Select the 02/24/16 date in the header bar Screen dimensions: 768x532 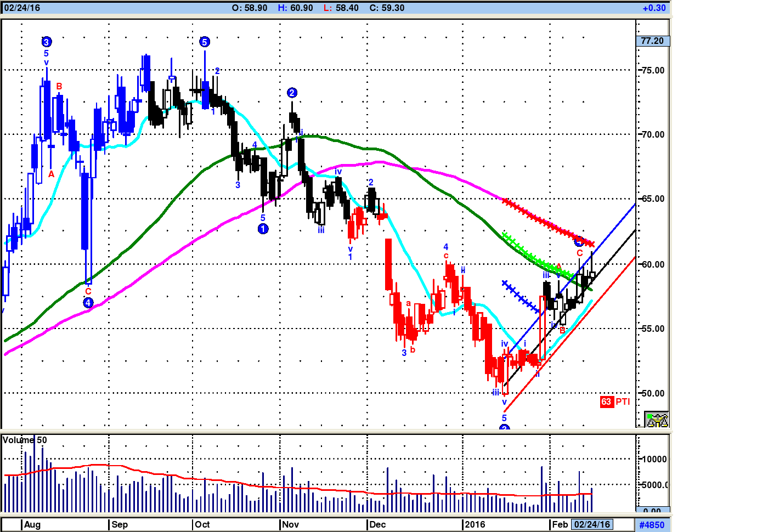click(x=22, y=8)
